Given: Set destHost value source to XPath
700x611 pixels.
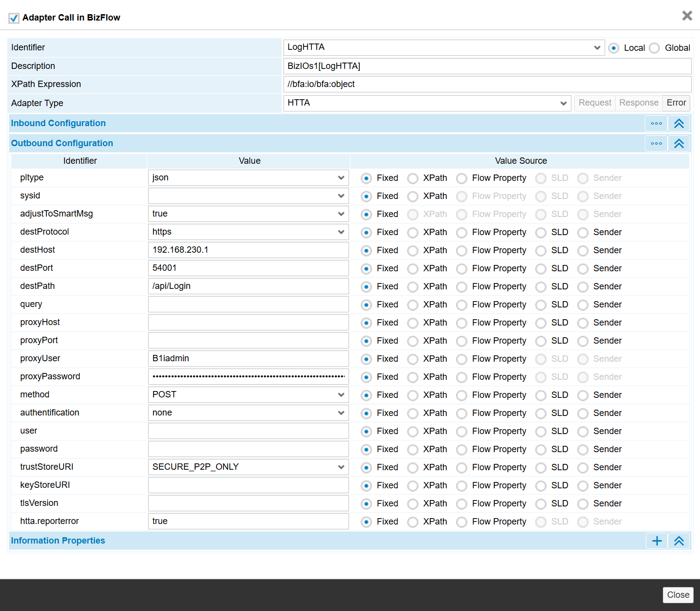Looking at the screenshot, I should 413,251.
